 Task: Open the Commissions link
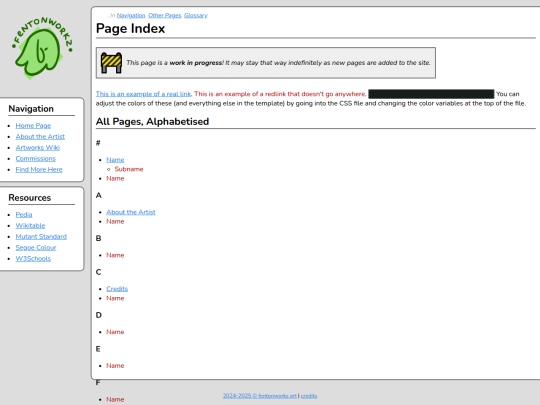35,159
